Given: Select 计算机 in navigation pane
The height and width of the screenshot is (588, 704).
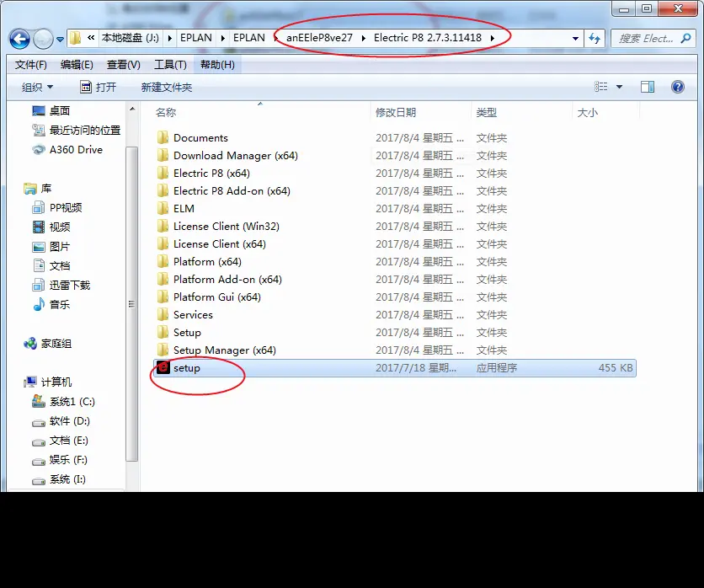Looking at the screenshot, I should 48,382.
